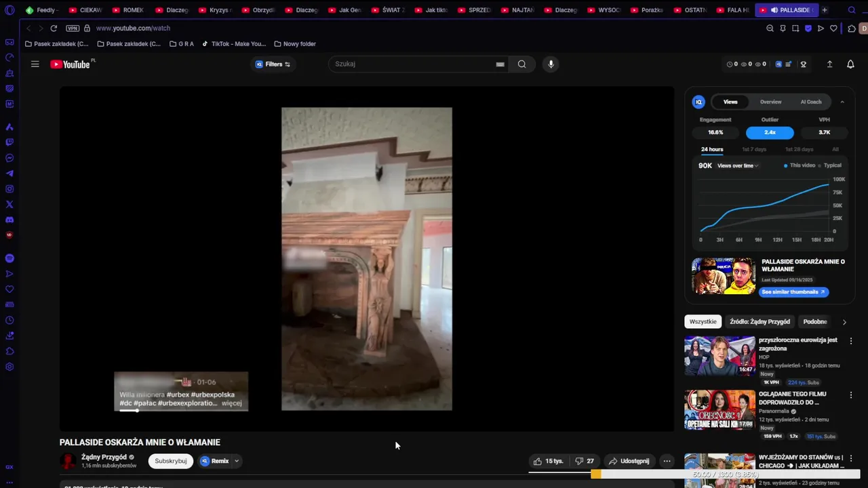868x488 pixels.
Task: Open the Żądny Przygód channel name link
Action: [104, 457]
